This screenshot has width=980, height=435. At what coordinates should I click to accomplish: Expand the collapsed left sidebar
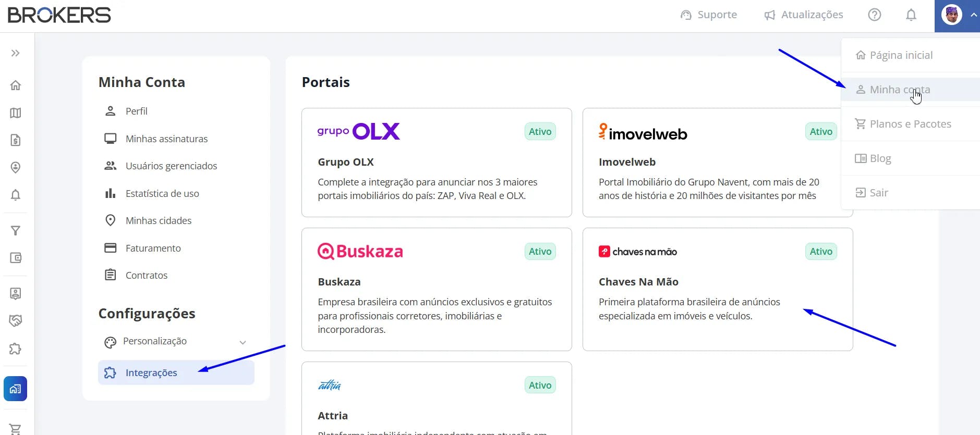point(16,53)
